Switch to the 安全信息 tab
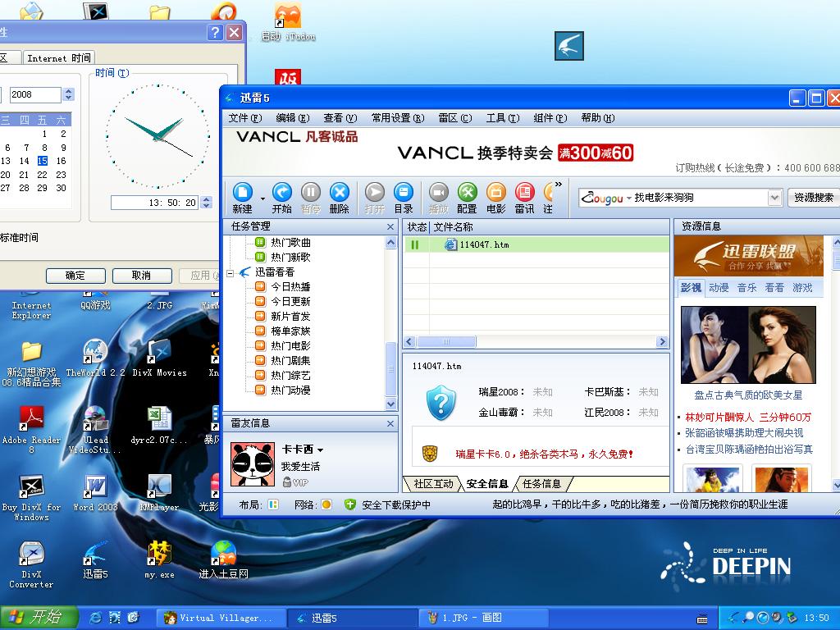The image size is (840, 630). [487, 484]
